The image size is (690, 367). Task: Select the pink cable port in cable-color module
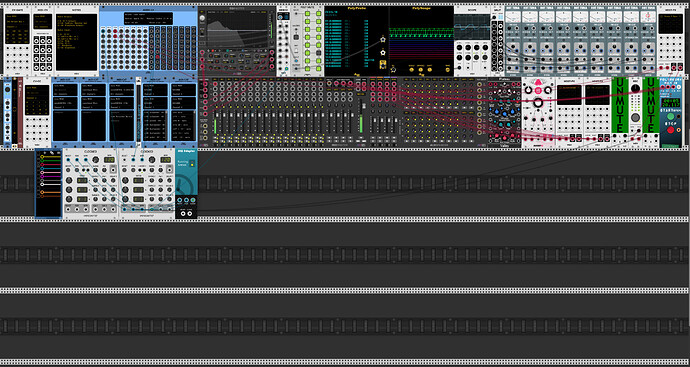click(42, 172)
